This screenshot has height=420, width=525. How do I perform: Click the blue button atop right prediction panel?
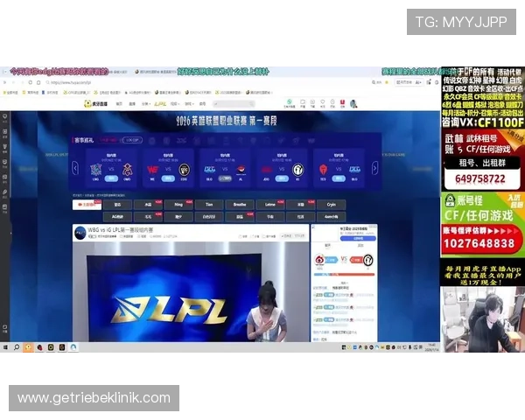[x=358, y=239]
